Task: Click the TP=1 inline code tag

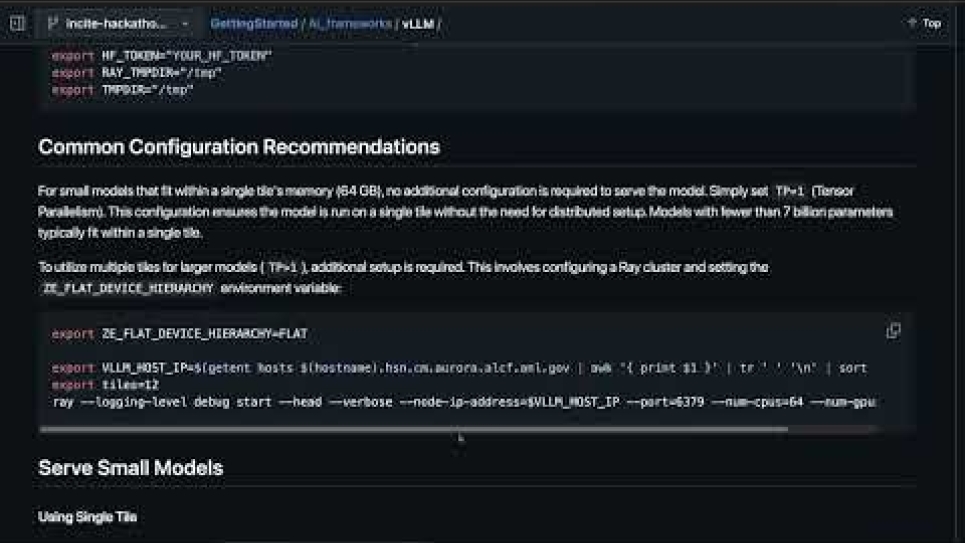Action: [x=789, y=190]
